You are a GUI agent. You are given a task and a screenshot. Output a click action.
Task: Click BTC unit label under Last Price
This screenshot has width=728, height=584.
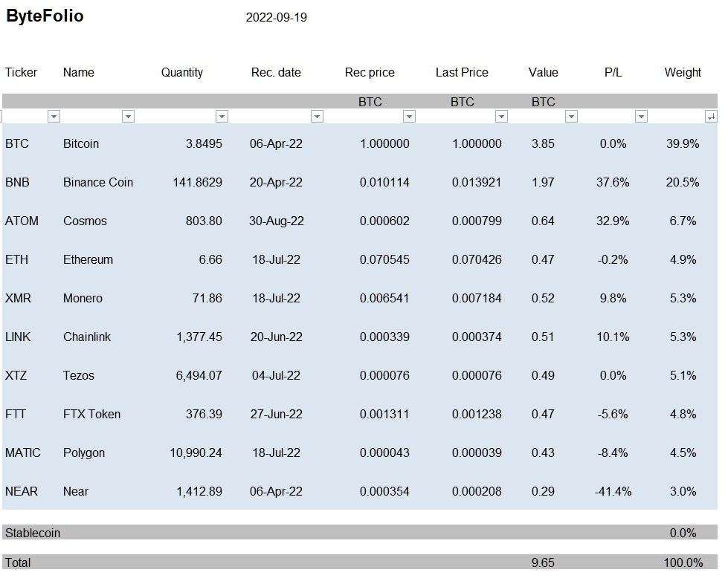[x=463, y=102]
